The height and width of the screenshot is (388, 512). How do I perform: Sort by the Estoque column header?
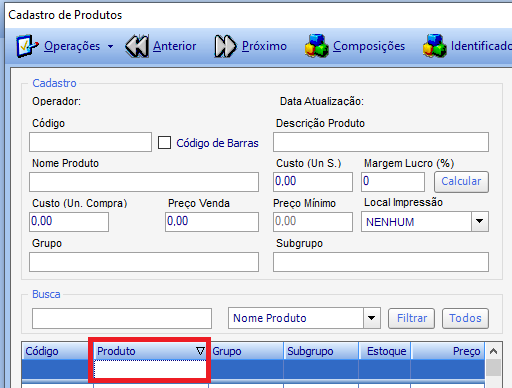click(385, 351)
